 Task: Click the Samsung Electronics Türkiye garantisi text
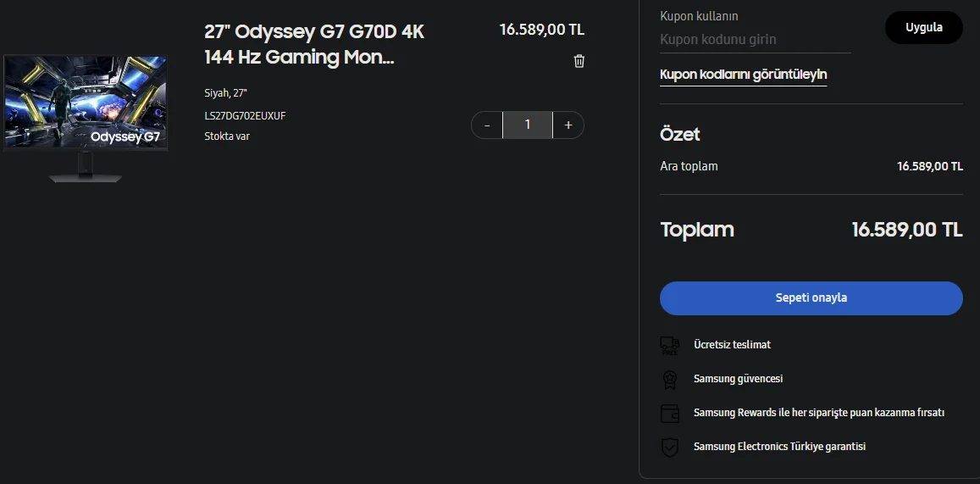click(779, 447)
